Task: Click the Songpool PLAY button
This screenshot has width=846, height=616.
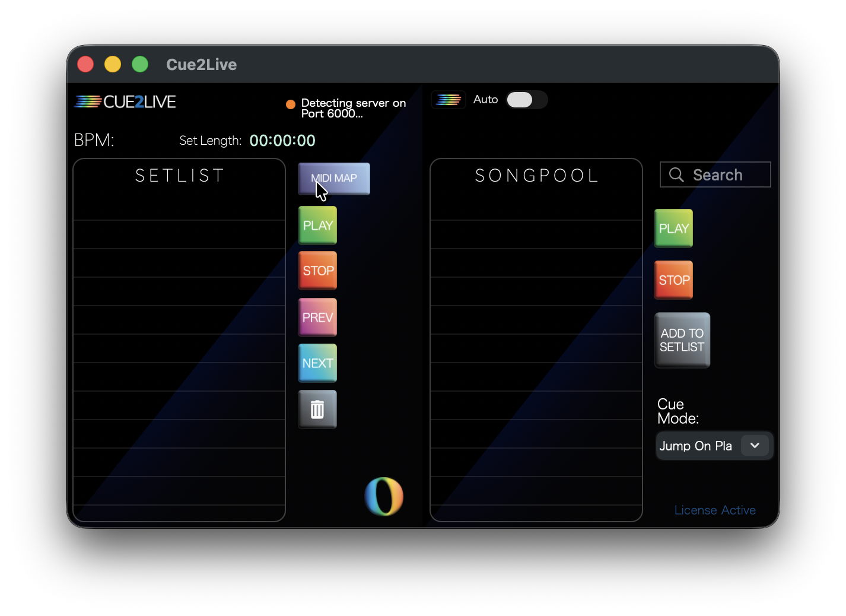Action: pos(673,228)
